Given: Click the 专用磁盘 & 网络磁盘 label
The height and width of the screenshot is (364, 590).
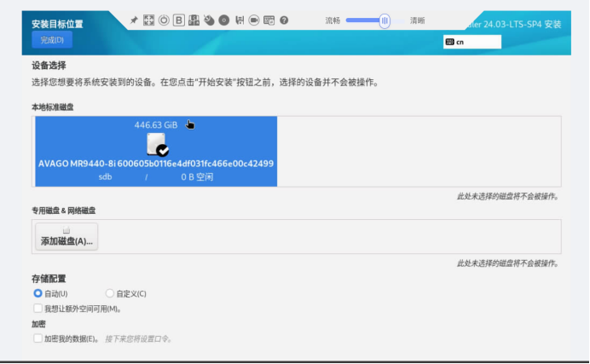Looking at the screenshot, I should (x=64, y=211).
